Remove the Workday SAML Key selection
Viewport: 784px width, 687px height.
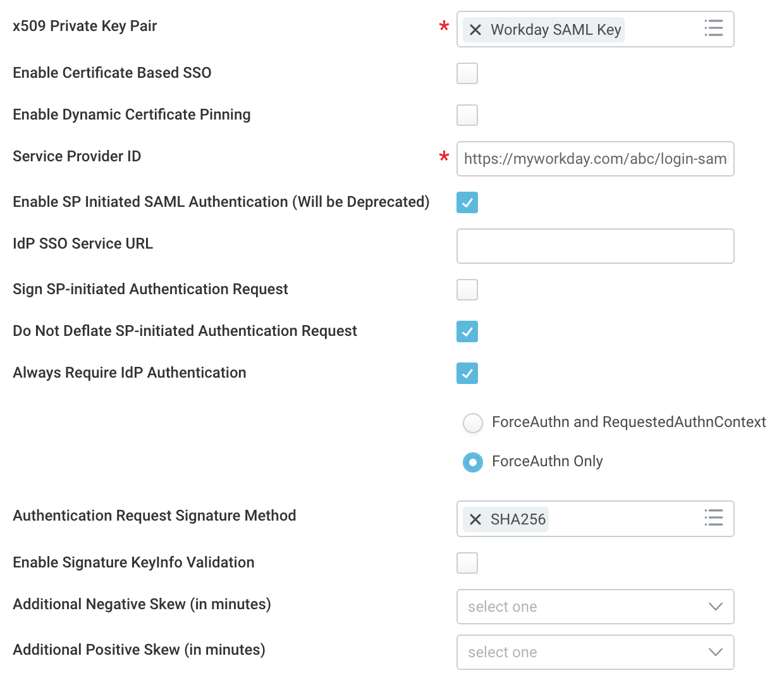[475, 29]
